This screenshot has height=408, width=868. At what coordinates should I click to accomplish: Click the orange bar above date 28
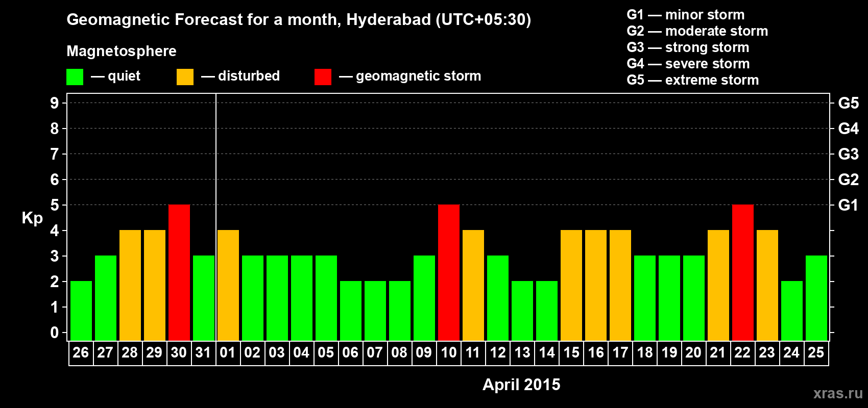[x=130, y=286]
